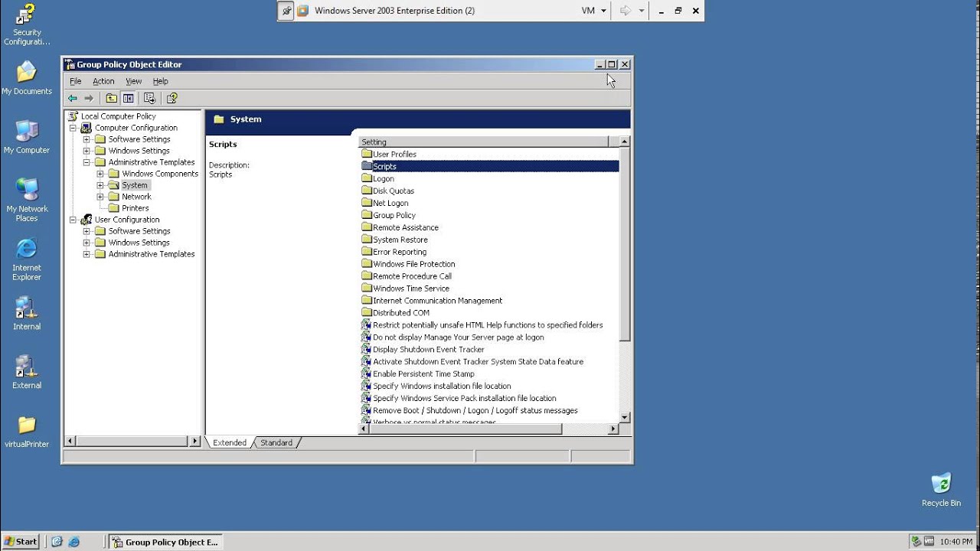980x551 pixels.
Task: Collapse the Computer Configuration node
Action: pos(73,128)
